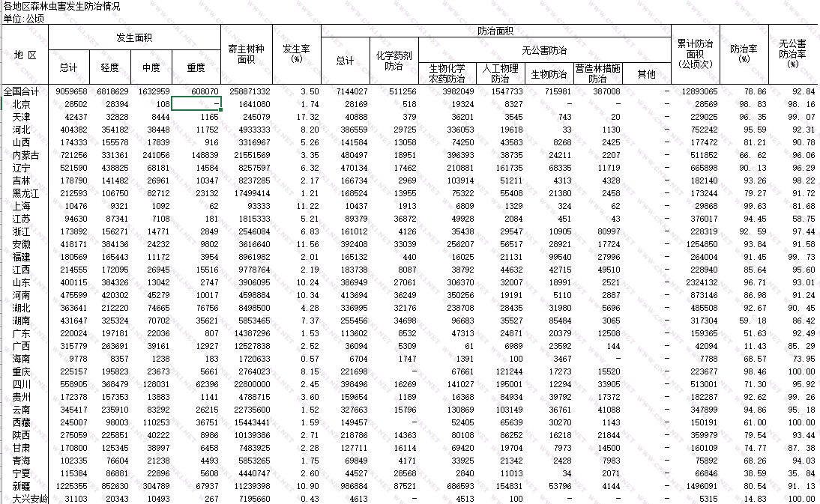820x504 pixels.
Task: Click 河南's 轻度 value 420302
Action: 115,295
